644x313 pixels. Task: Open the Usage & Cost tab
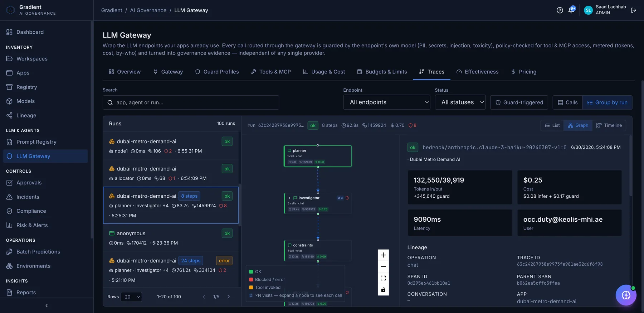click(x=324, y=72)
